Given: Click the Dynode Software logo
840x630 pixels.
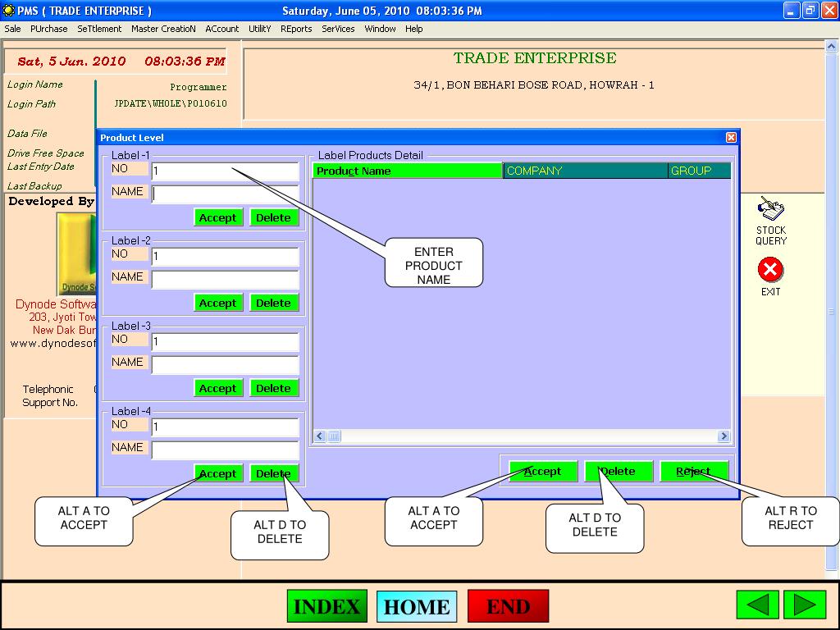Looking at the screenshot, I should [x=76, y=253].
